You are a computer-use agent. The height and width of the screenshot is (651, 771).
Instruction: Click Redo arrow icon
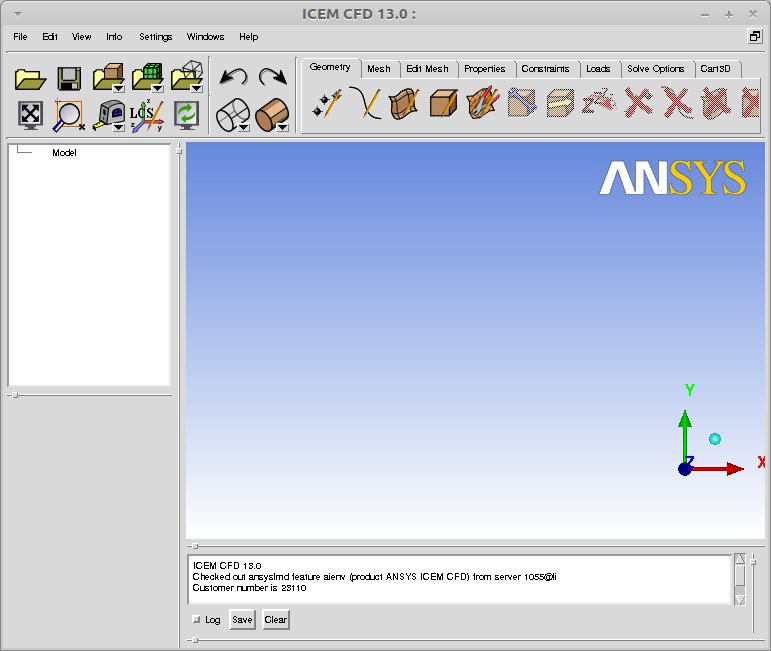(273, 77)
